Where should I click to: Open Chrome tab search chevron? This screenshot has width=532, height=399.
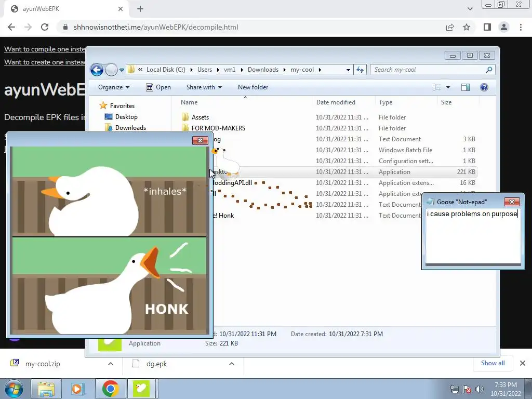point(470,9)
